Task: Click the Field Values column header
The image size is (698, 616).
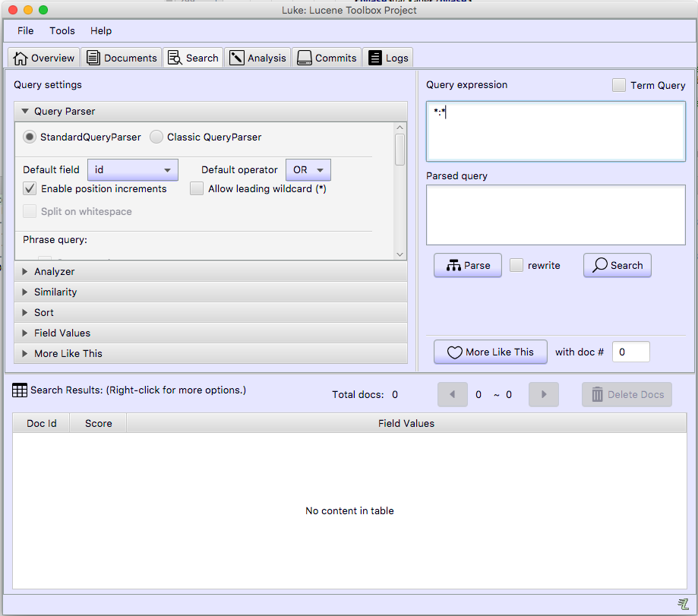Action: pos(406,423)
